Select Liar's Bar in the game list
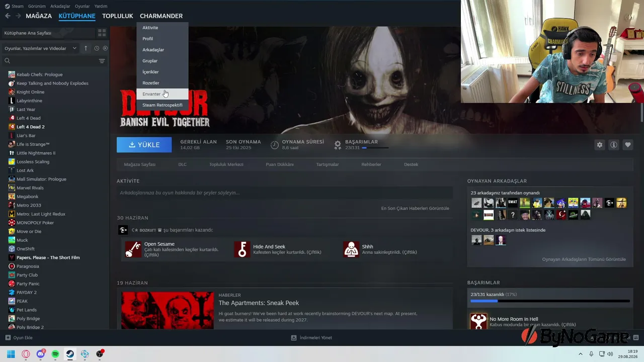 pos(26,136)
